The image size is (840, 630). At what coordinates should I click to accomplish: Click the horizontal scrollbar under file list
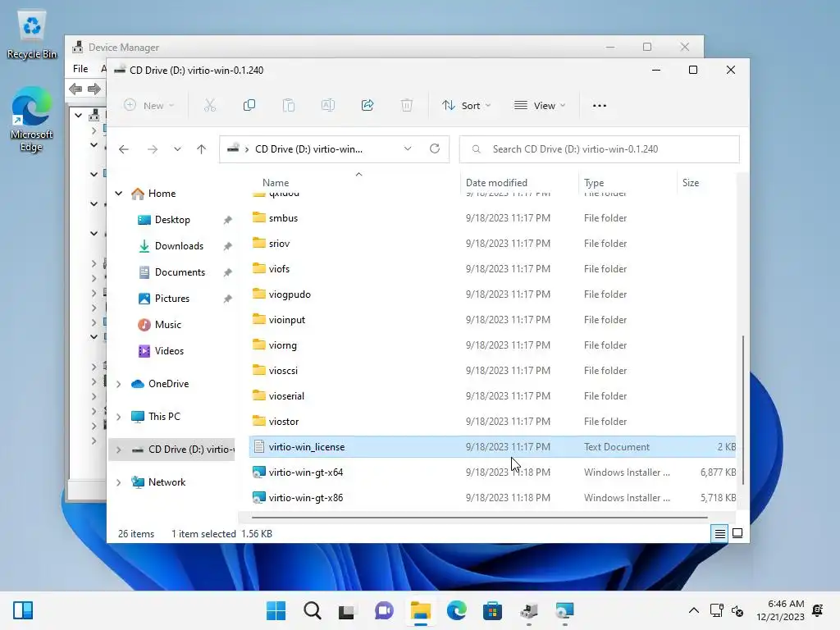[x=479, y=518]
